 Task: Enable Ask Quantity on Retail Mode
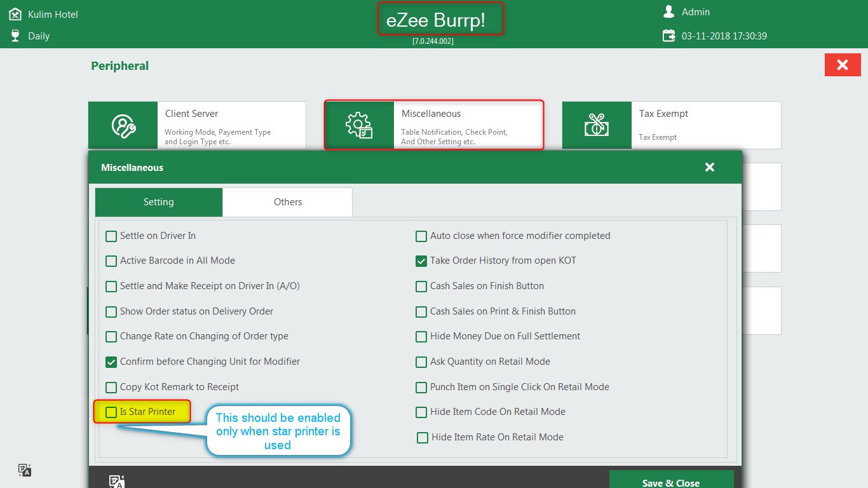tap(421, 362)
